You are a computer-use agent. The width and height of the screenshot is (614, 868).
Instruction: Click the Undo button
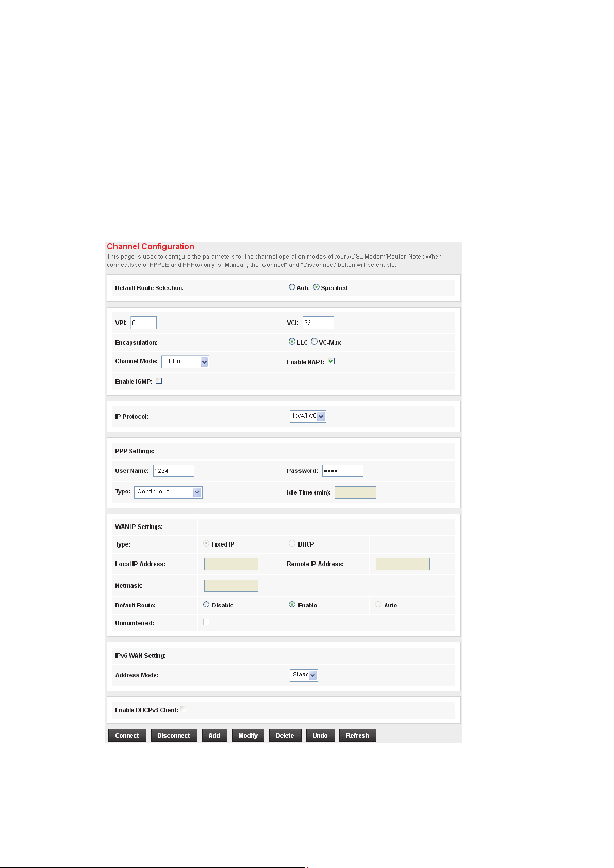coord(320,736)
